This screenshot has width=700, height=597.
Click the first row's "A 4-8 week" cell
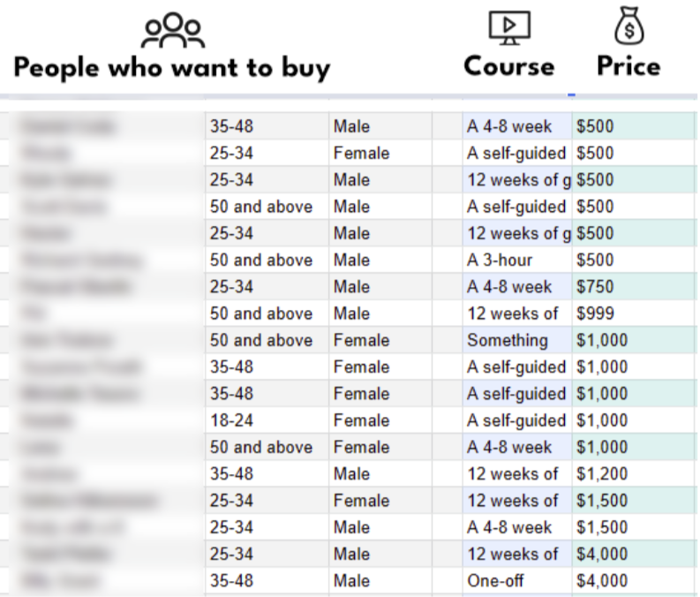click(x=517, y=126)
